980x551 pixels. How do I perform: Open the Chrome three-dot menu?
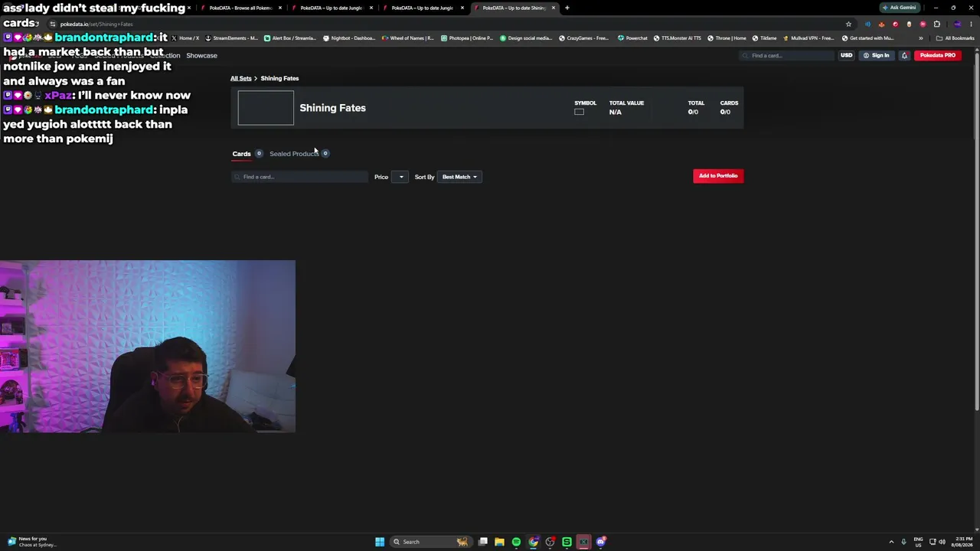[970, 24]
